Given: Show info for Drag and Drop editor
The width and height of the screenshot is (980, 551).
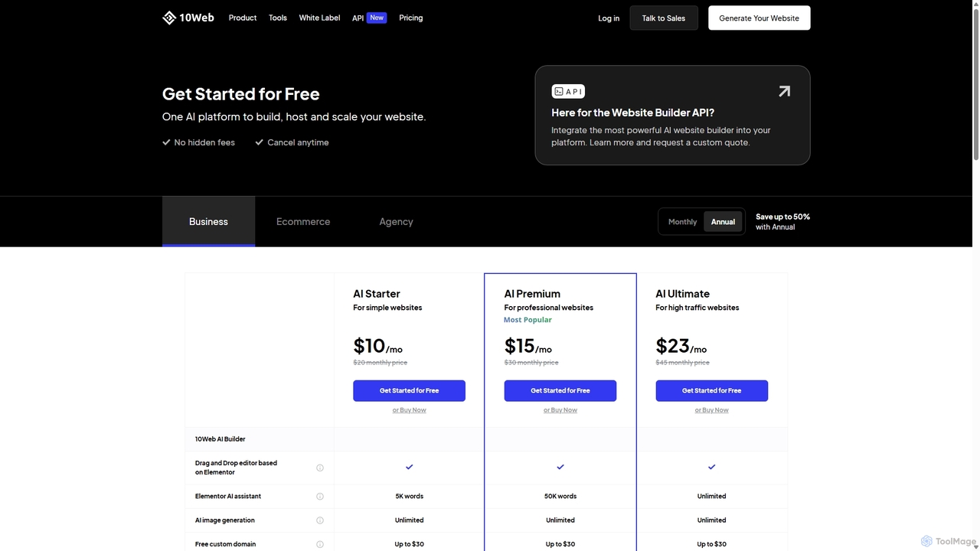Looking at the screenshot, I should click(x=320, y=468).
